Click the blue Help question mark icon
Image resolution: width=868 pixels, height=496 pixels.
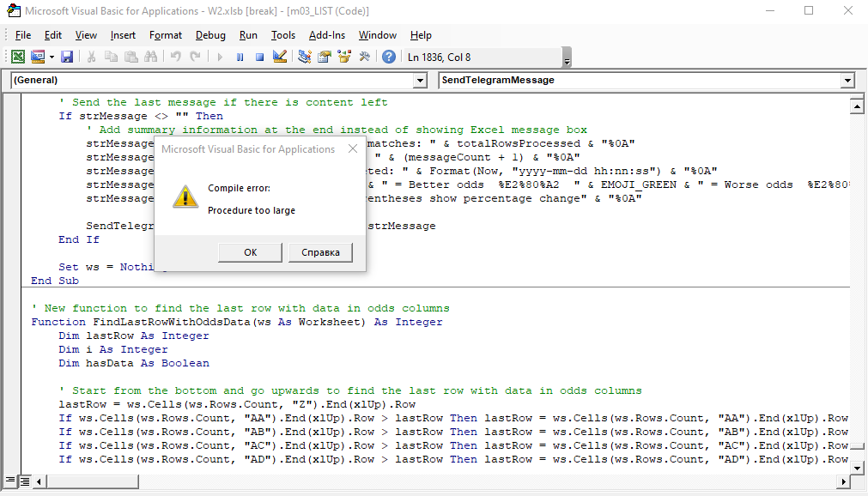tap(389, 57)
